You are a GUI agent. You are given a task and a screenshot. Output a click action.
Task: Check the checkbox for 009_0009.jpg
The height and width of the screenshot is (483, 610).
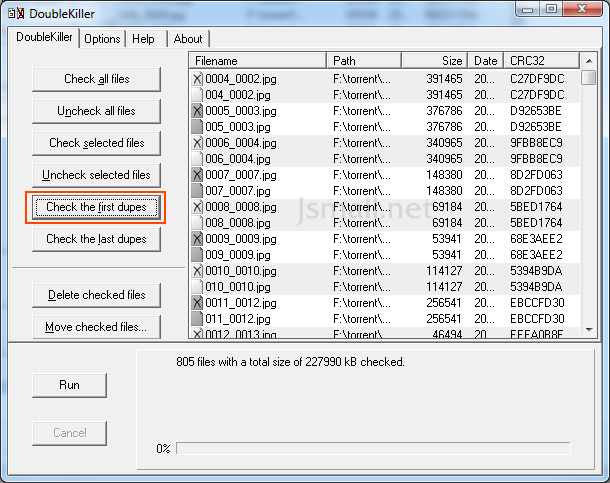tap(197, 255)
